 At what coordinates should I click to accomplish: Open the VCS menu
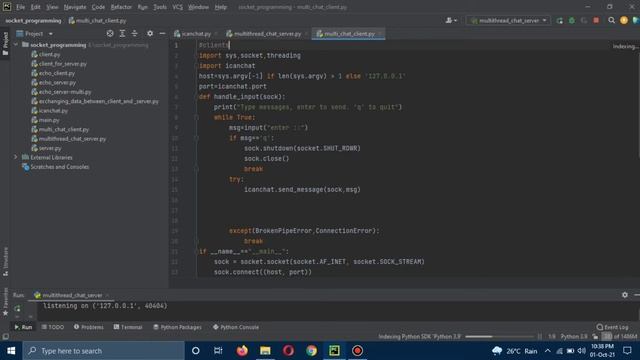pos(178,7)
